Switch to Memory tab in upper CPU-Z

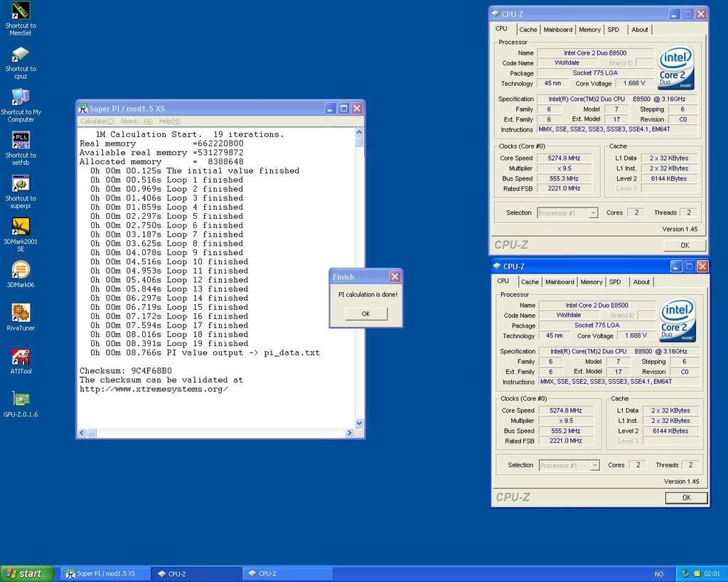pos(589,29)
